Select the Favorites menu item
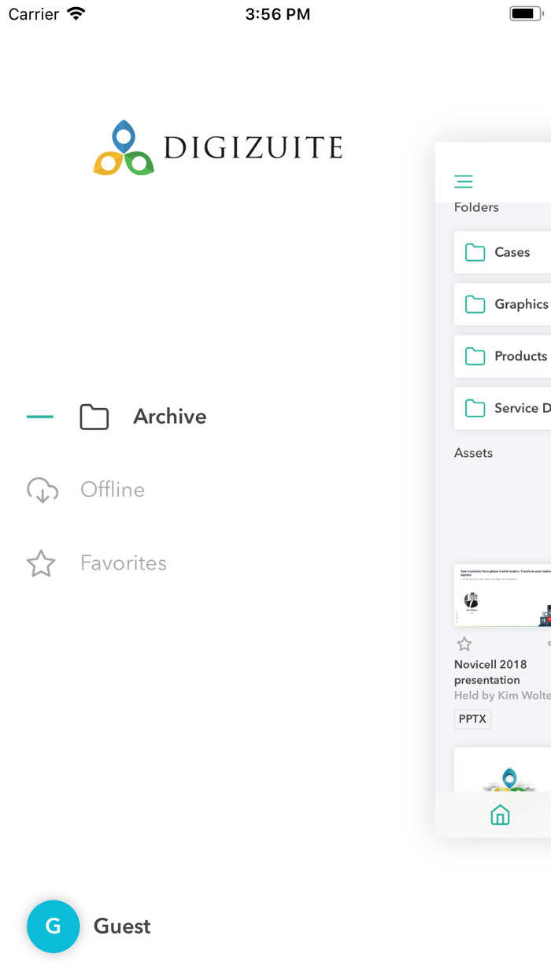This screenshot has width=551, height=980. tap(124, 563)
